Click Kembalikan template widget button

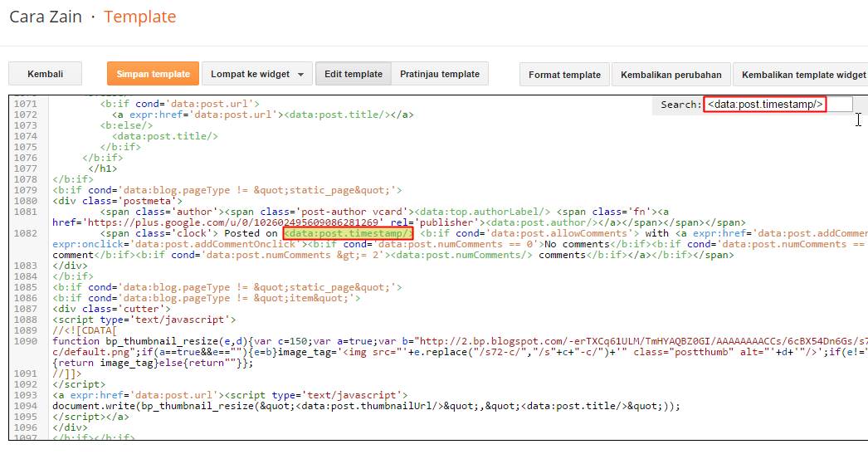click(x=801, y=74)
